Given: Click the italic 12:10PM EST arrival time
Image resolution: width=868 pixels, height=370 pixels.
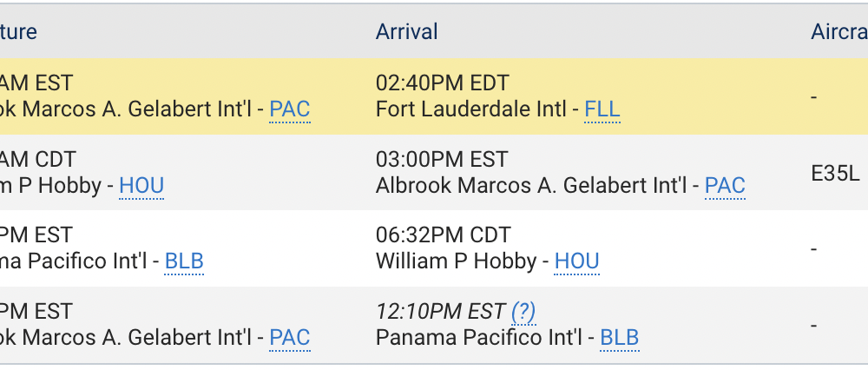Looking at the screenshot, I should coord(441,311).
